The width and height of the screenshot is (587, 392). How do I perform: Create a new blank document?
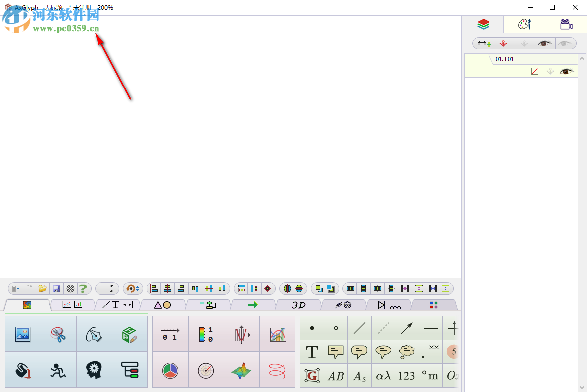point(29,288)
